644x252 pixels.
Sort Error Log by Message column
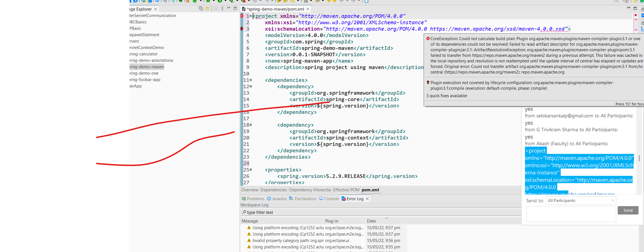coord(282,221)
